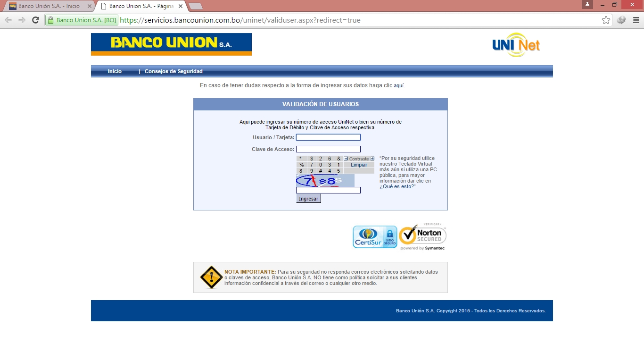Tap the 1 key on the virtual keyboard

339,165
